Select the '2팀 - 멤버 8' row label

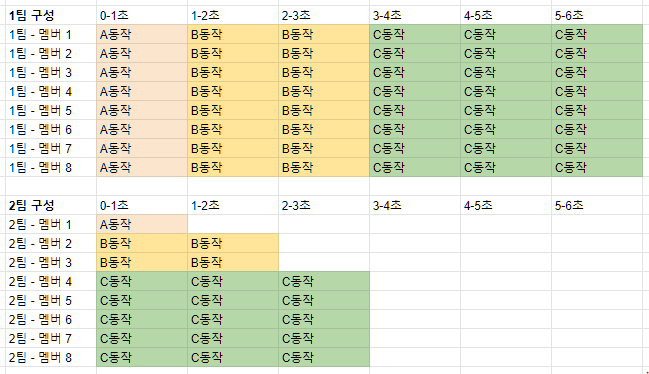click(51, 357)
